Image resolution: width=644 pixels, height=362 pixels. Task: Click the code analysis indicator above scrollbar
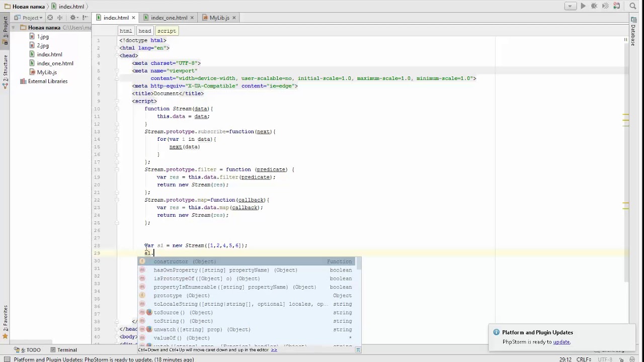[x=625, y=39]
